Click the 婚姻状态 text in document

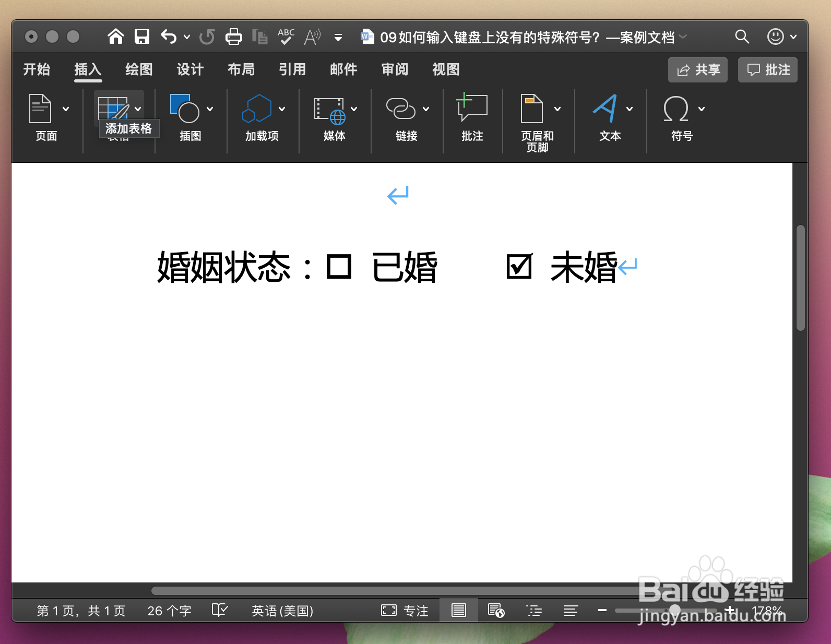[224, 267]
